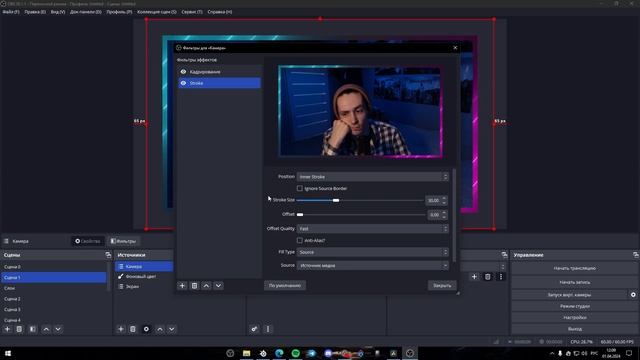This screenshot has height=360, width=640.
Task: Move source up in sources toolbar
Action: (160, 329)
